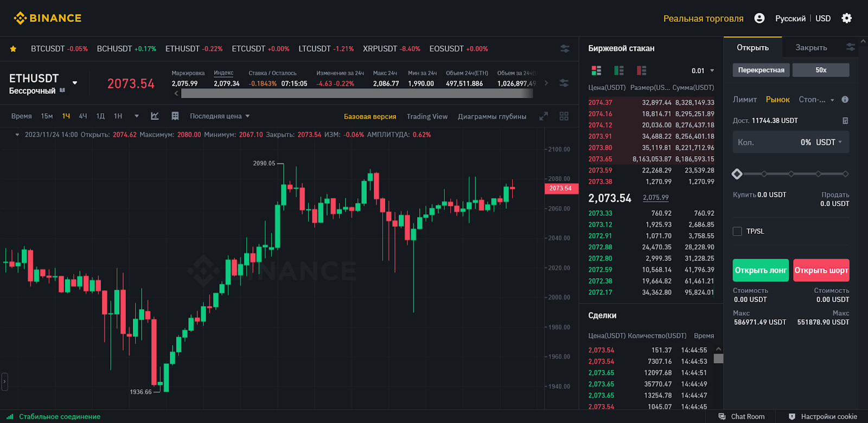Open ticker bar settings sliders icon

click(x=565, y=48)
